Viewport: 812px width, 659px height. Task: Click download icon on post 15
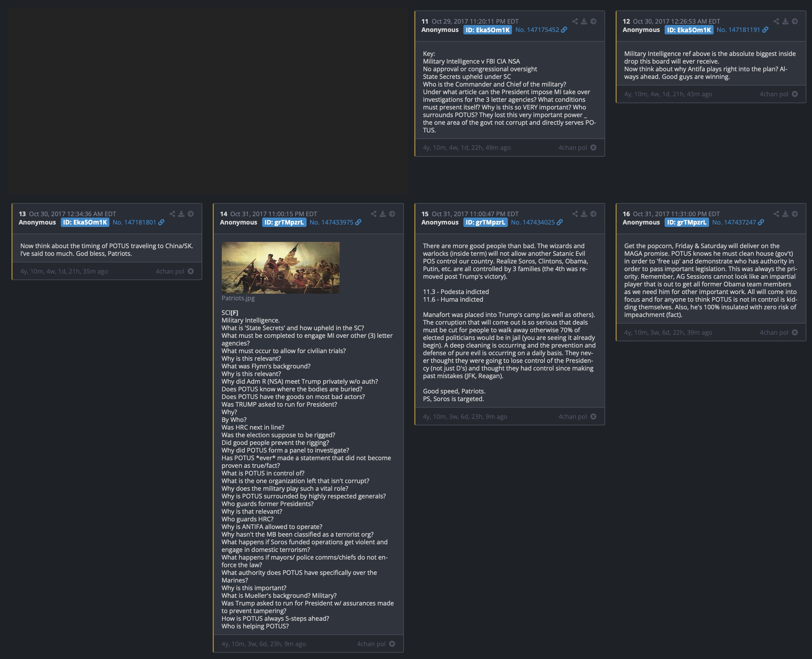click(x=584, y=214)
